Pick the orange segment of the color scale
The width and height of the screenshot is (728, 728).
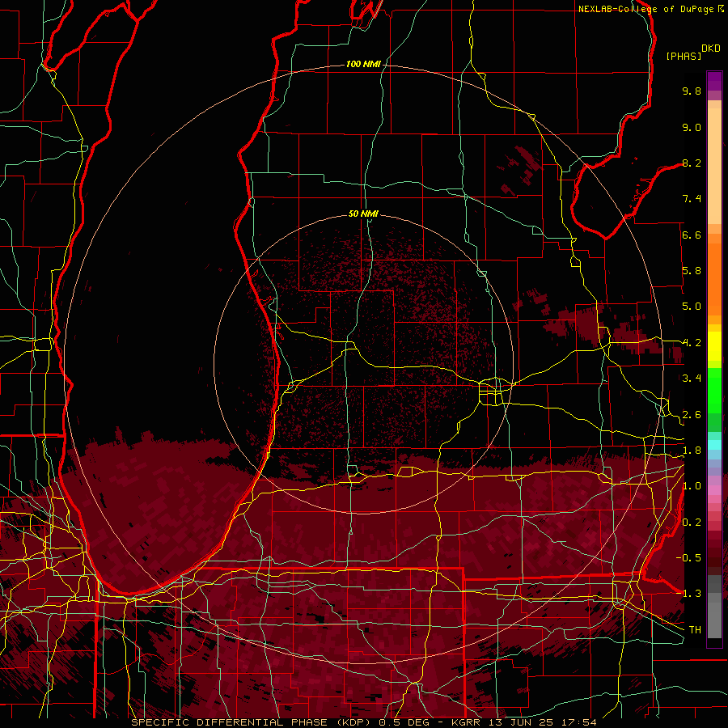pos(714,278)
